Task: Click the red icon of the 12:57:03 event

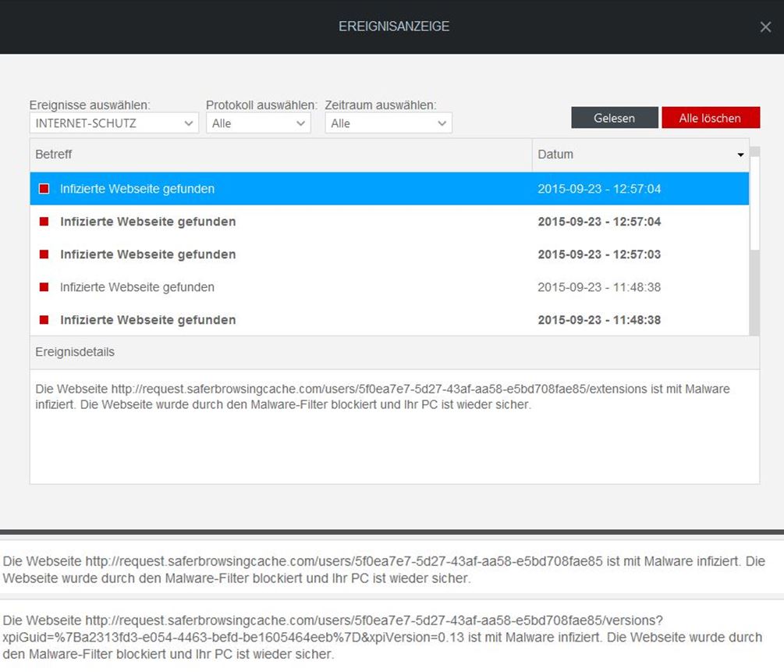Action: pyautogui.click(x=44, y=254)
